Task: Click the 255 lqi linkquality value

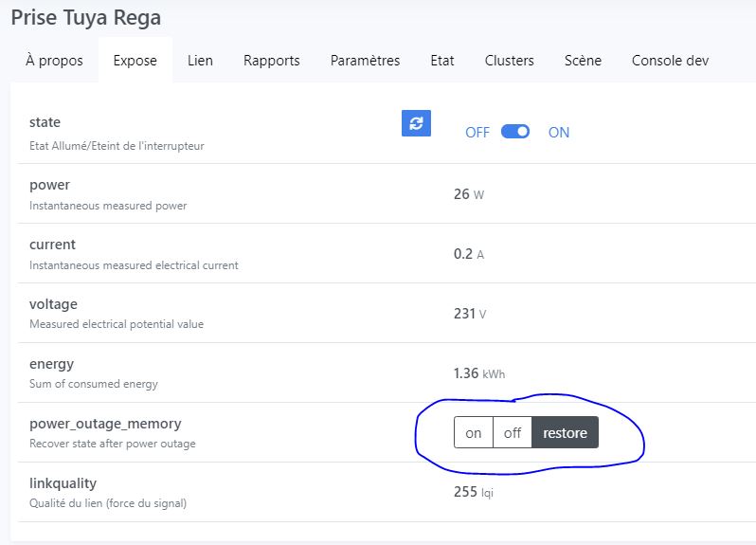Action: click(x=474, y=492)
